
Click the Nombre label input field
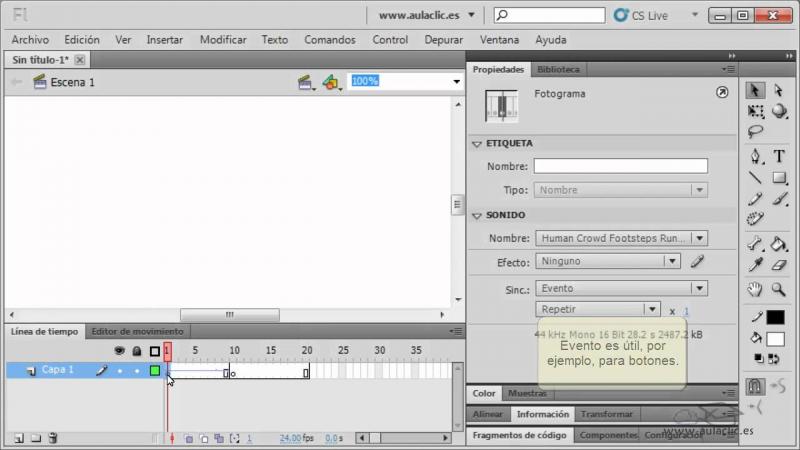click(x=620, y=166)
